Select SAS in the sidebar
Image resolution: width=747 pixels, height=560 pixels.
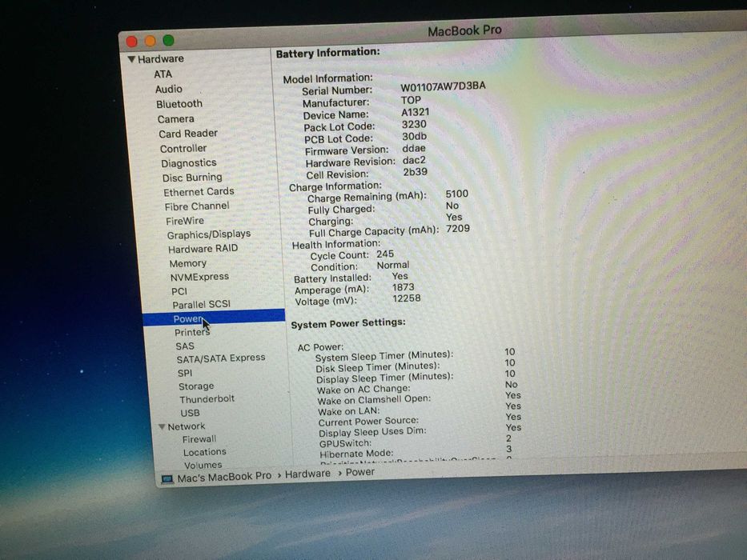coord(185,346)
